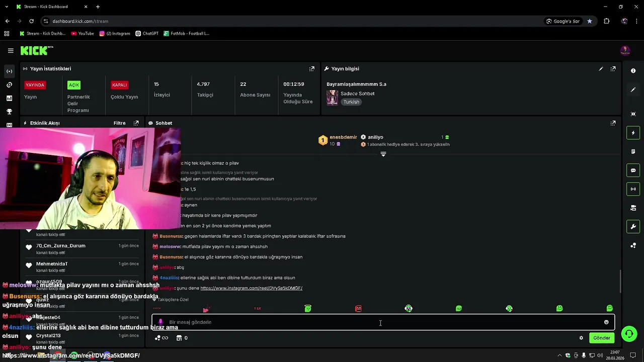Image resolution: width=644 pixels, height=362 pixels.
Task: Reload the page
Action: [x=31, y=21]
